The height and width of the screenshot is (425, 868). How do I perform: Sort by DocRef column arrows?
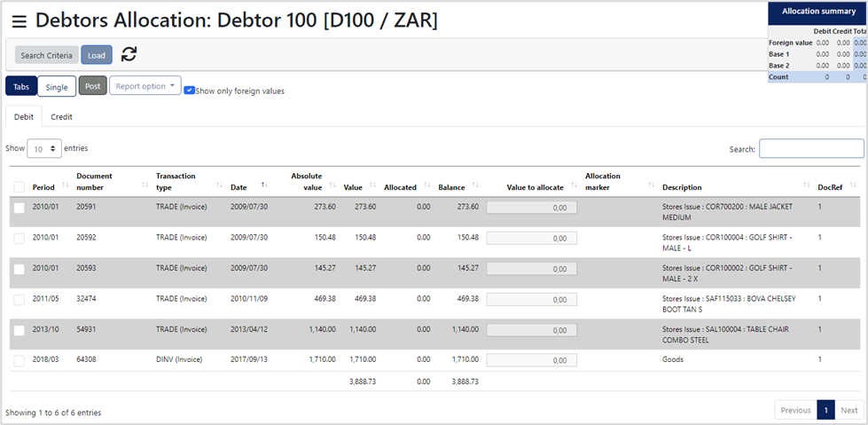click(x=853, y=184)
